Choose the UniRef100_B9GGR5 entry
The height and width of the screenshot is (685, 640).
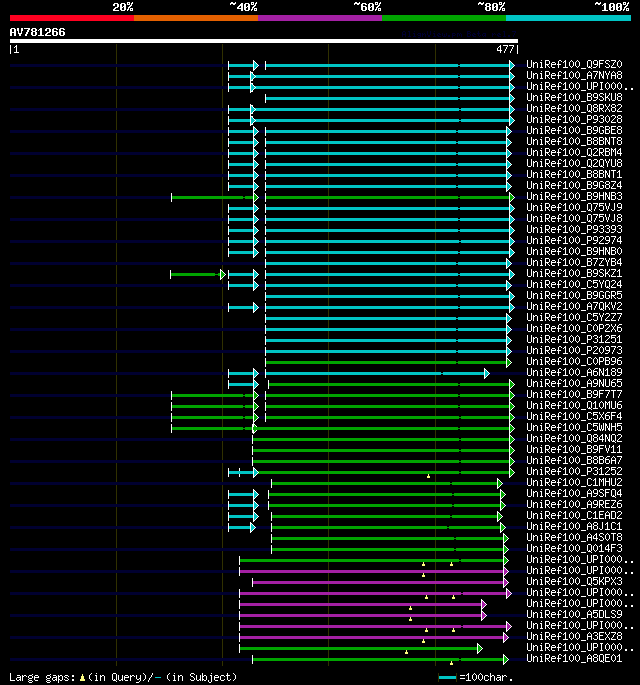pyautogui.click(x=574, y=295)
